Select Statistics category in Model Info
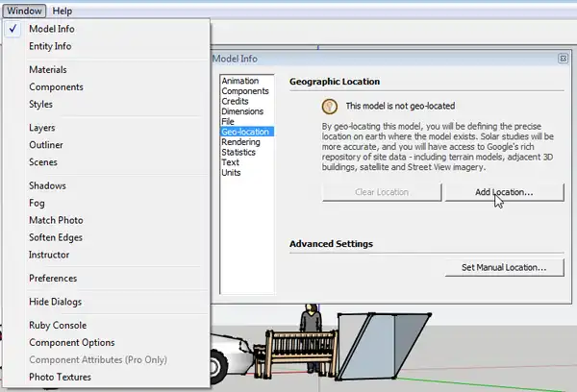The height and width of the screenshot is (392, 577). point(239,152)
